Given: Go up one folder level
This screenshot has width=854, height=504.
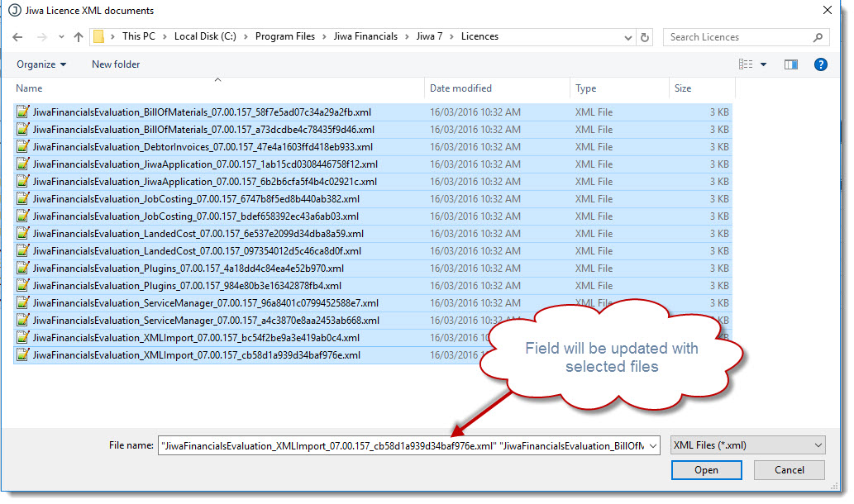Looking at the screenshot, I should click(79, 37).
